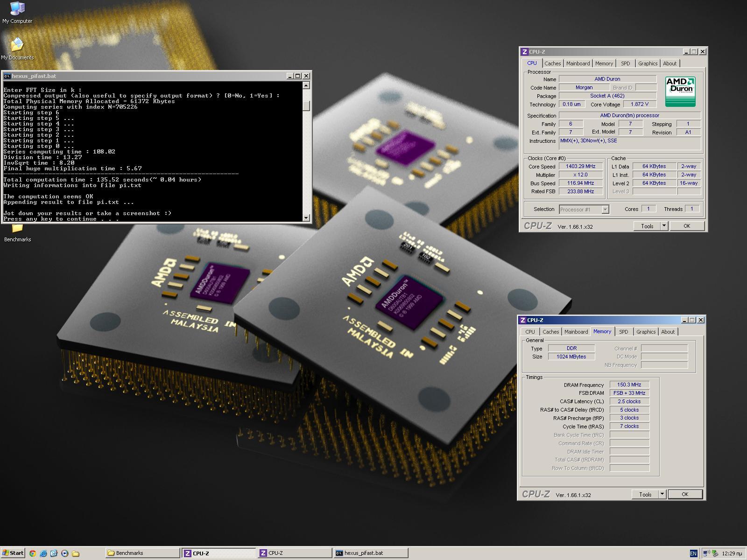747x560 pixels.
Task: Click the CPU-Z title icon in upper window
Action: point(525,52)
